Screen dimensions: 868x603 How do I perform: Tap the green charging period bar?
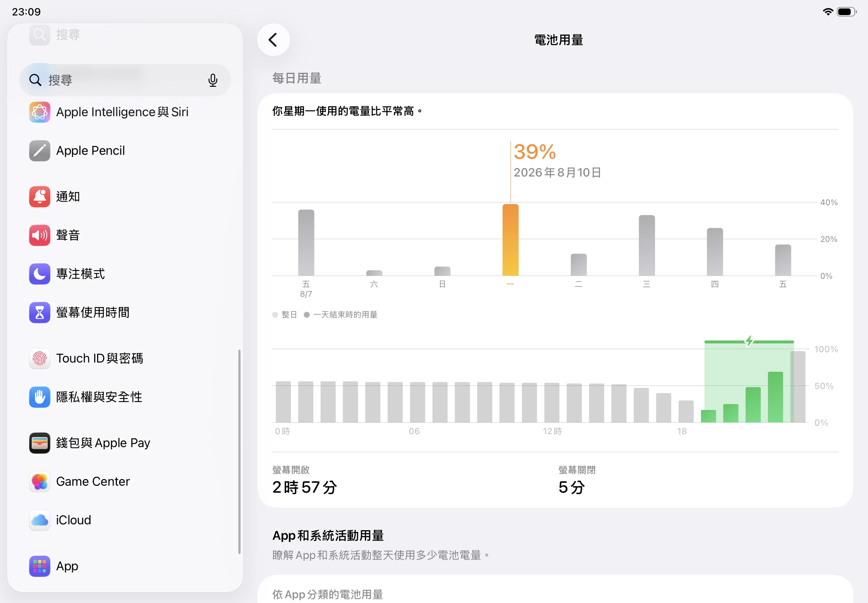(749, 342)
